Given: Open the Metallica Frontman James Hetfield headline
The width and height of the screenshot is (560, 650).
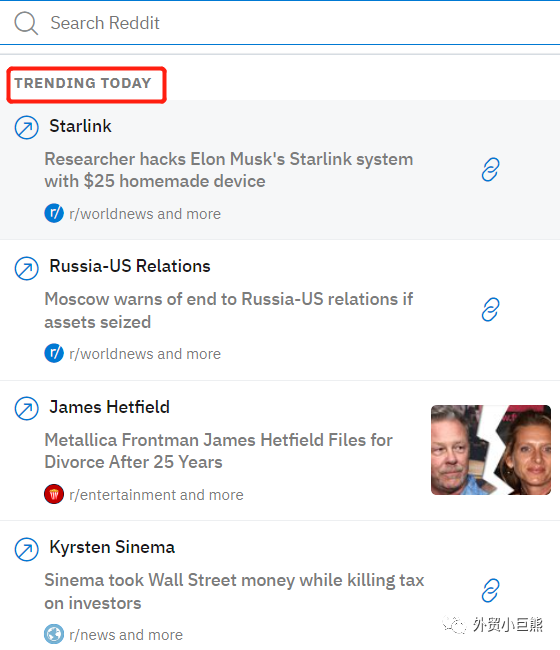Looking at the screenshot, I should point(218,451).
